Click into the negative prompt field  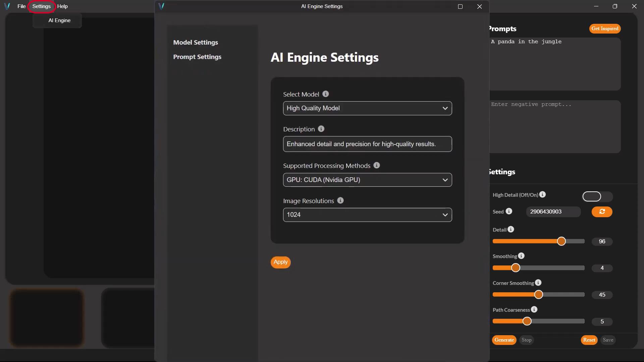tap(555, 127)
